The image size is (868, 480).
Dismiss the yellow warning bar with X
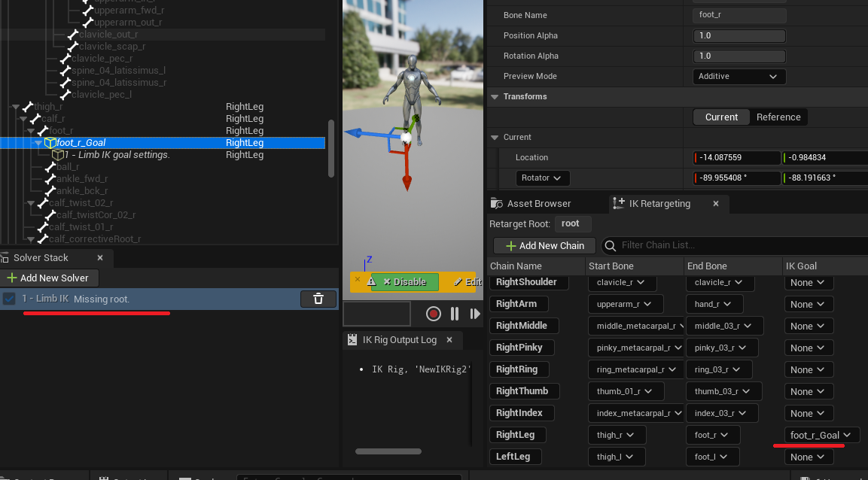pyautogui.click(x=357, y=279)
